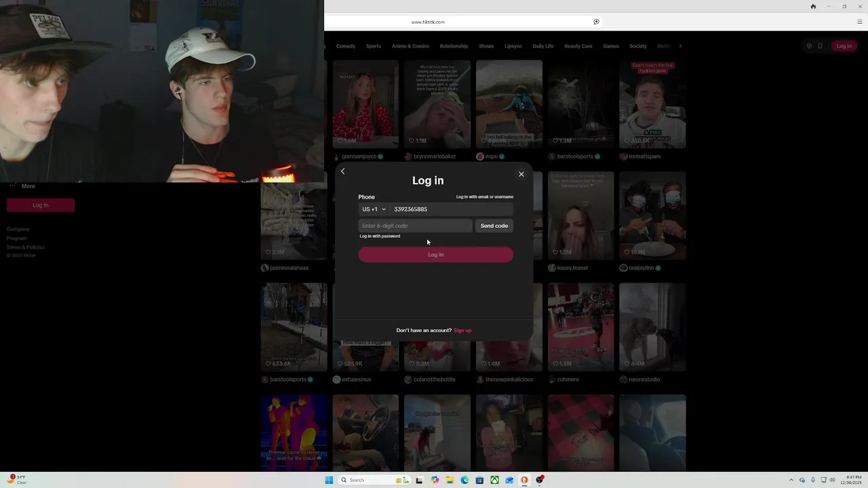
Task: Click the TikTok get-app phone icon
Action: tap(820, 46)
